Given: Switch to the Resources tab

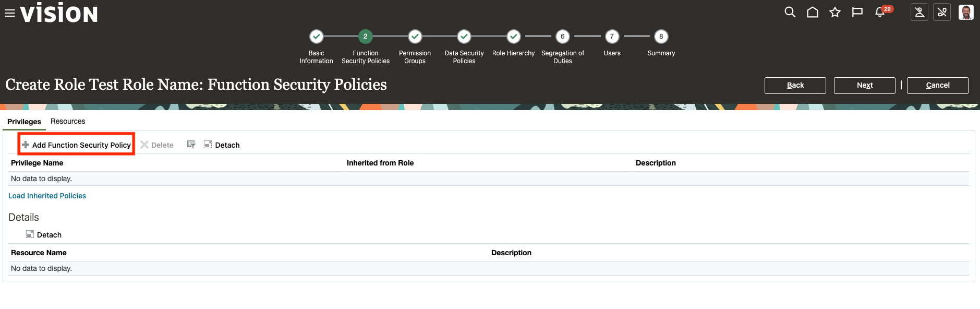Looking at the screenshot, I should [68, 121].
